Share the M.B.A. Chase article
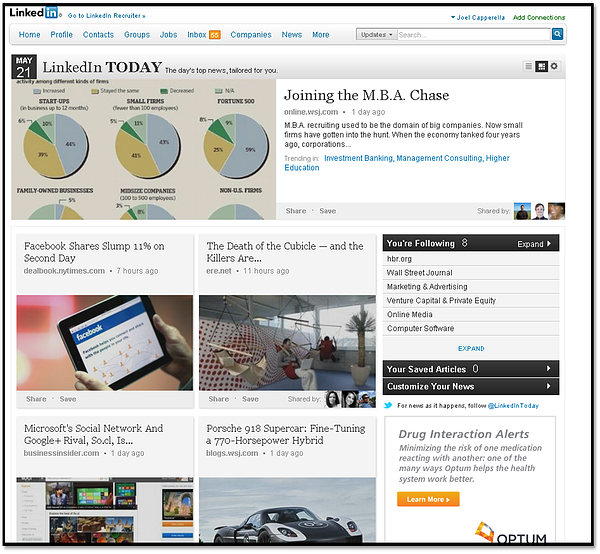 296,211
